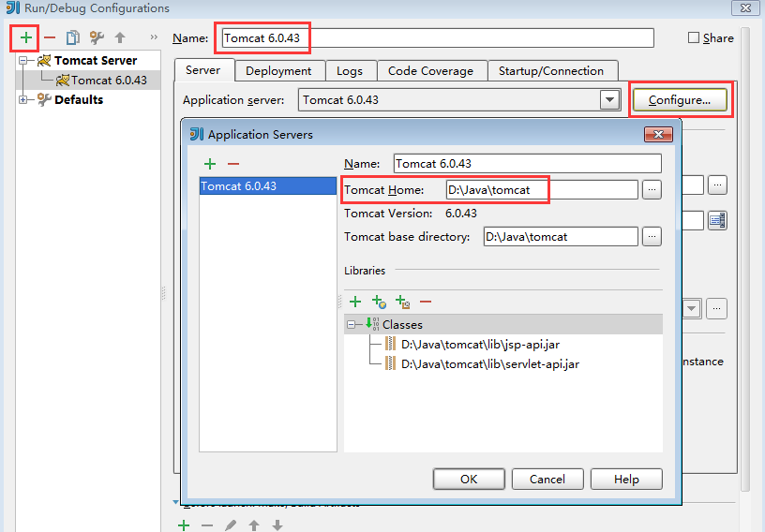The width and height of the screenshot is (765, 532).
Task: Add a new run configuration with plus icon
Action: (25, 37)
